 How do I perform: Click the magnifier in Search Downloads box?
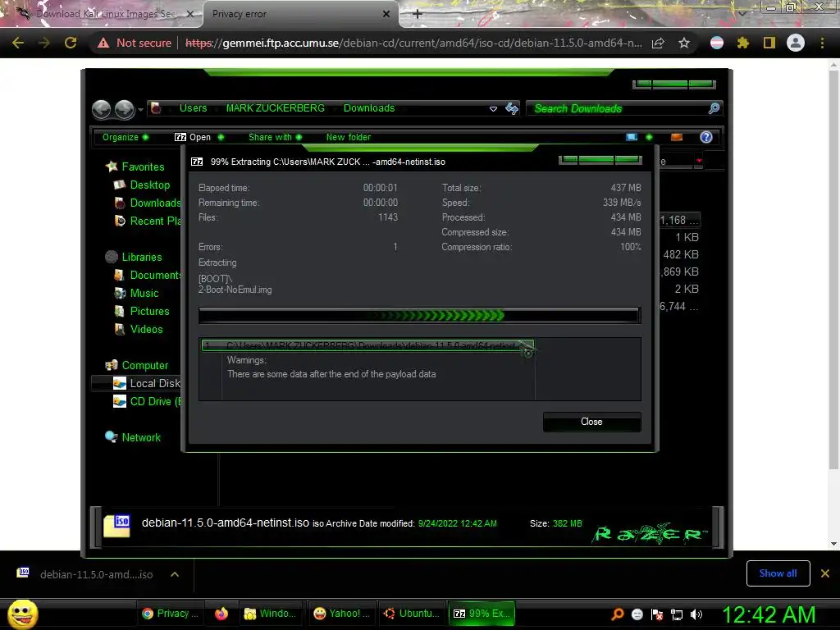pos(714,108)
